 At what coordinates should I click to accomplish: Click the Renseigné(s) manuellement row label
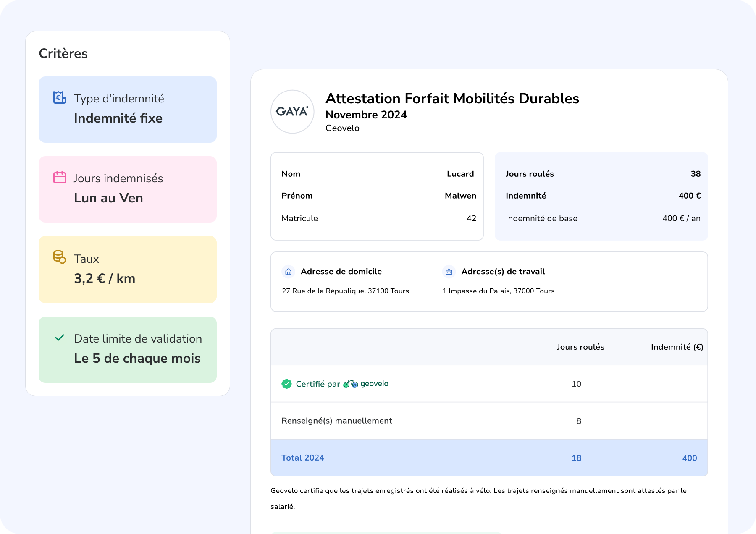pos(337,421)
